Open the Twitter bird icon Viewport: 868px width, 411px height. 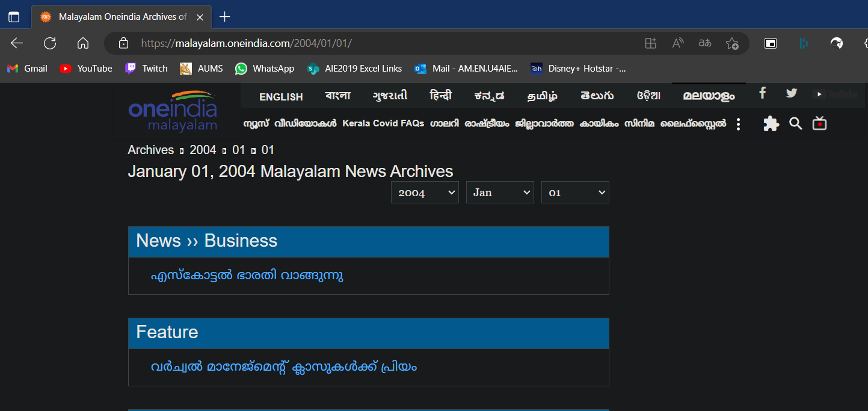pyautogui.click(x=791, y=93)
